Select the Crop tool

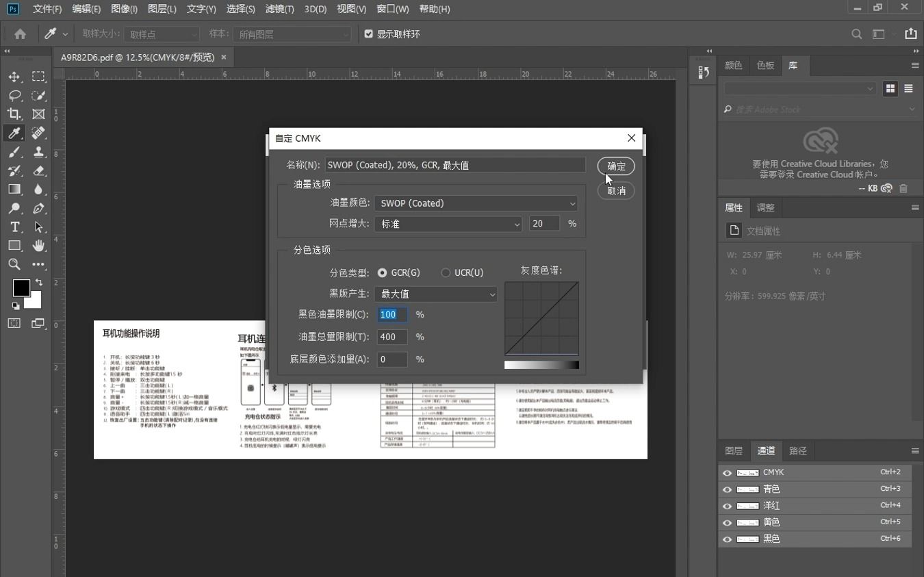click(14, 114)
